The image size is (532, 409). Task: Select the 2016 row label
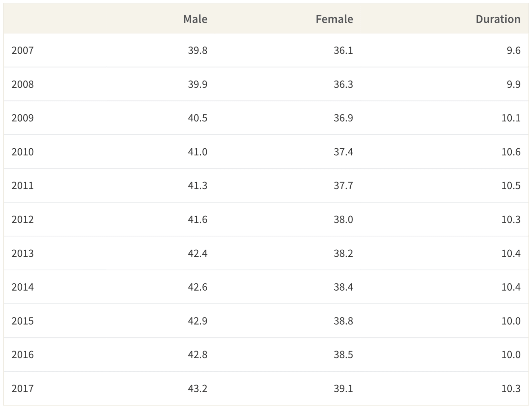[x=23, y=354]
